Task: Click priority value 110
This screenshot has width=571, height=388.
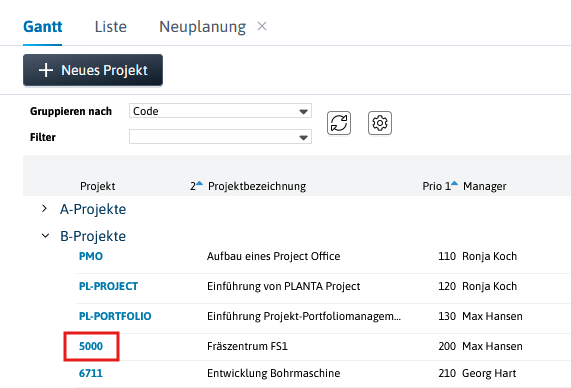Action: pos(447,256)
